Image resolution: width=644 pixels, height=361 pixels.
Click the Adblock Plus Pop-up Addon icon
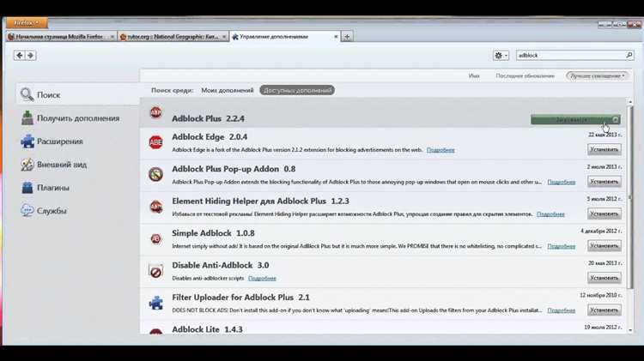[155, 174]
